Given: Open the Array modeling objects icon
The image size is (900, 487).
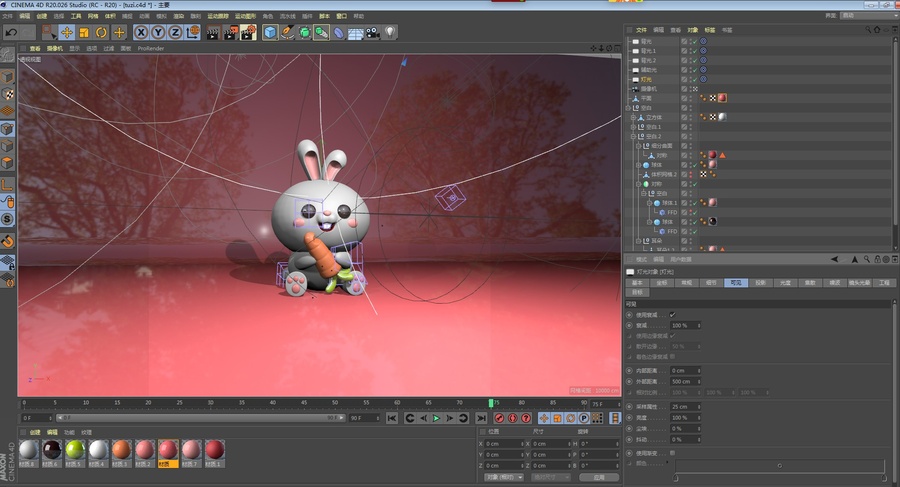Looking at the screenshot, I should (x=321, y=33).
